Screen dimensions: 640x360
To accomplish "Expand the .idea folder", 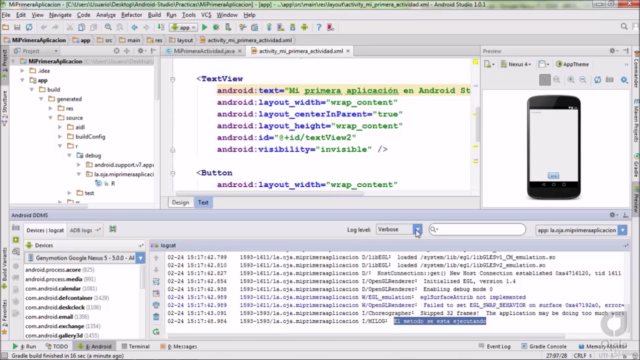I will 22,71.
